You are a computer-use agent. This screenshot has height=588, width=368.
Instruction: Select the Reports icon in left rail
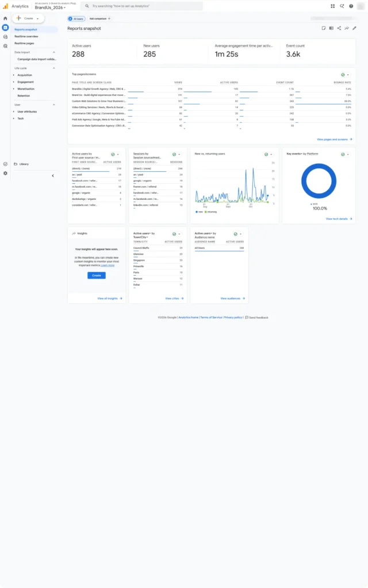[5, 28]
